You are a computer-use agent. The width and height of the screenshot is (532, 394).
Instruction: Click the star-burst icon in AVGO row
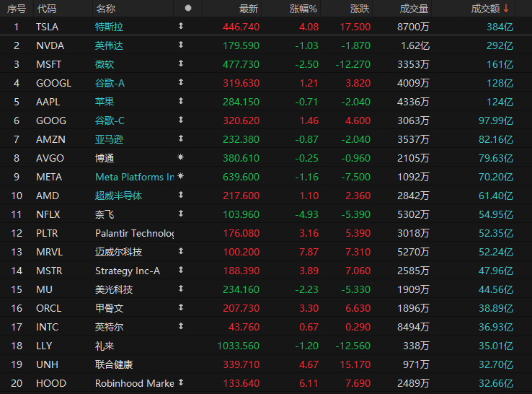pos(181,157)
